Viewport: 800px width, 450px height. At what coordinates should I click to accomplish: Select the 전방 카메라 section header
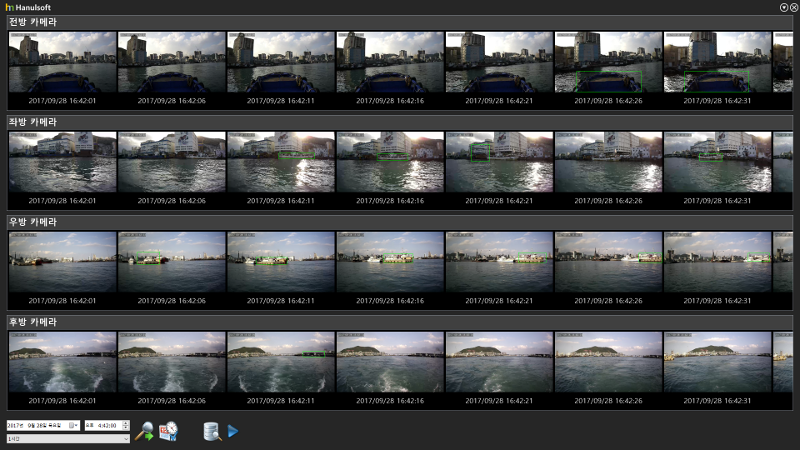coord(33,21)
